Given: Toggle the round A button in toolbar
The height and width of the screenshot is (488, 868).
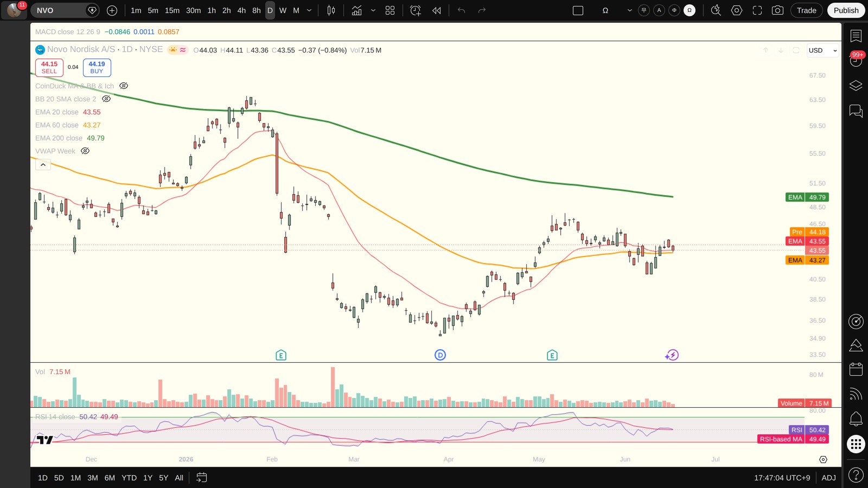Looking at the screenshot, I should pyautogui.click(x=659, y=10).
